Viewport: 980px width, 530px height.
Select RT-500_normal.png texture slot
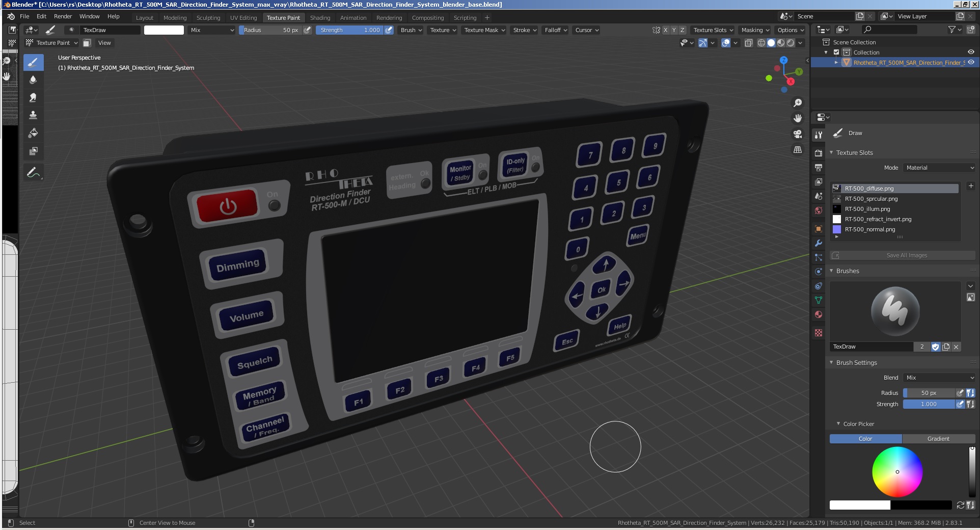point(894,229)
